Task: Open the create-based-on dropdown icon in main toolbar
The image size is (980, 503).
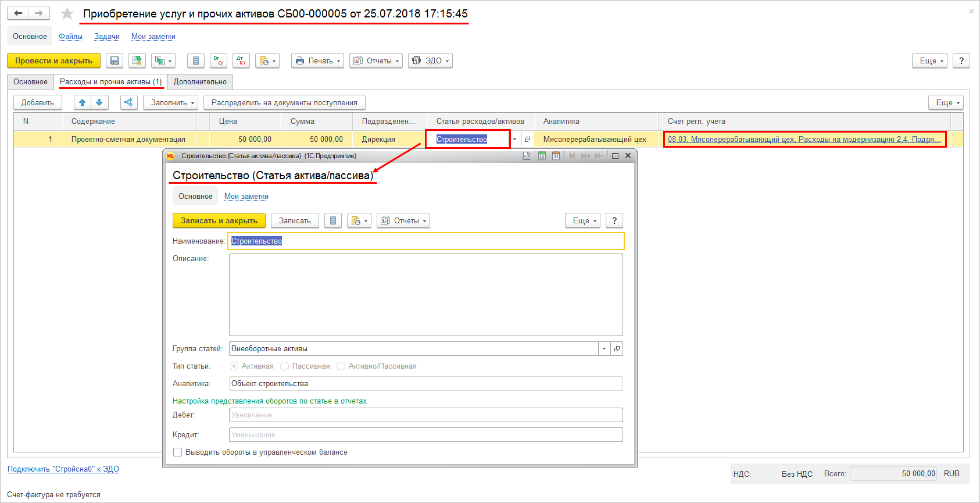Action: tap(163, 60)
